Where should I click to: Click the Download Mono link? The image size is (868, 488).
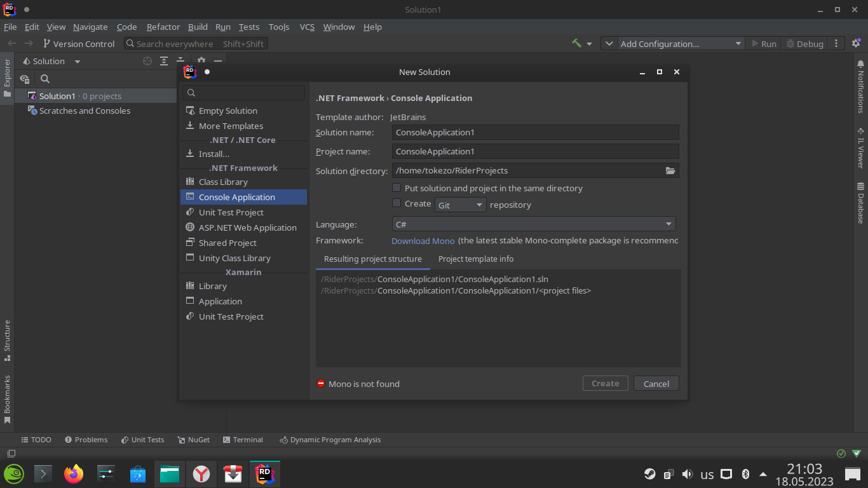pyautogui.click(x=423, y=241)
